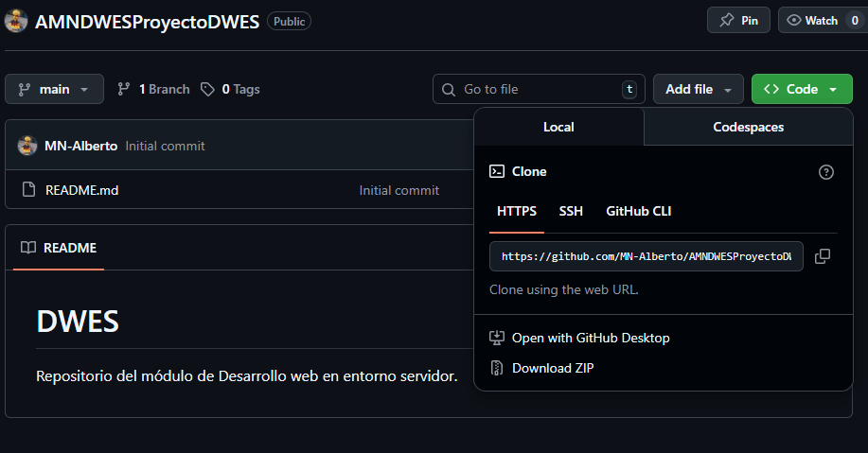868x453 pixels.
Task: Select the GitHub CLI clone tab
Action: pos(638,211)
